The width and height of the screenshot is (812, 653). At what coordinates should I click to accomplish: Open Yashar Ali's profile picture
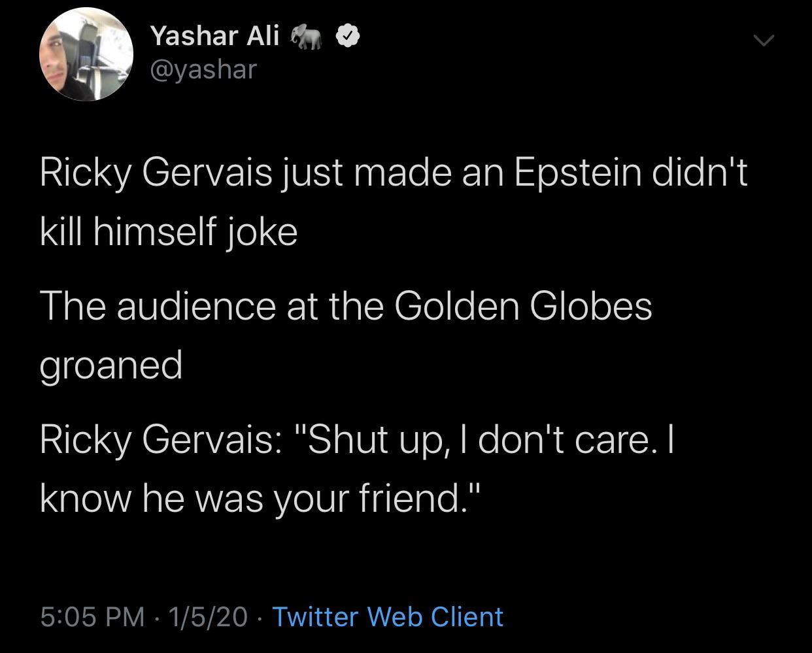tap(86, 55)
